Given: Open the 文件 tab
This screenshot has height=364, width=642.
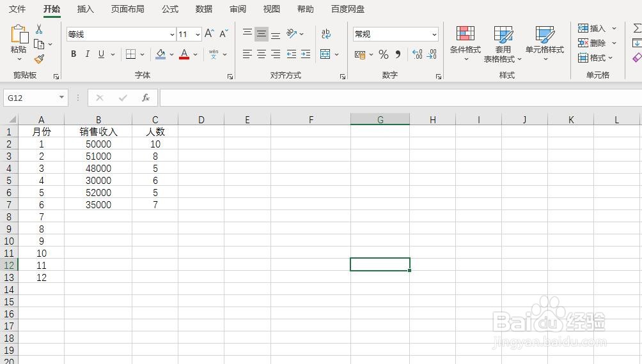Looking at the screenshot, I should (x=17, y=9).
